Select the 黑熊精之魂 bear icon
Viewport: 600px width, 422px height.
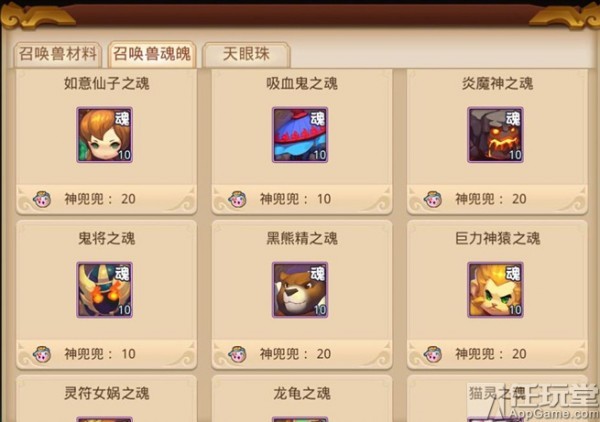point(300,290)
